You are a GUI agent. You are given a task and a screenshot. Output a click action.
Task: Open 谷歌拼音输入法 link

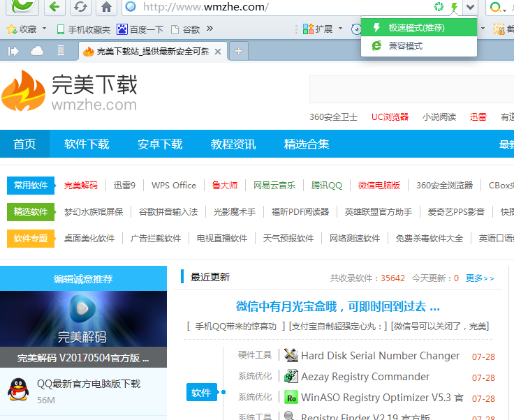(x=168, y=212)
